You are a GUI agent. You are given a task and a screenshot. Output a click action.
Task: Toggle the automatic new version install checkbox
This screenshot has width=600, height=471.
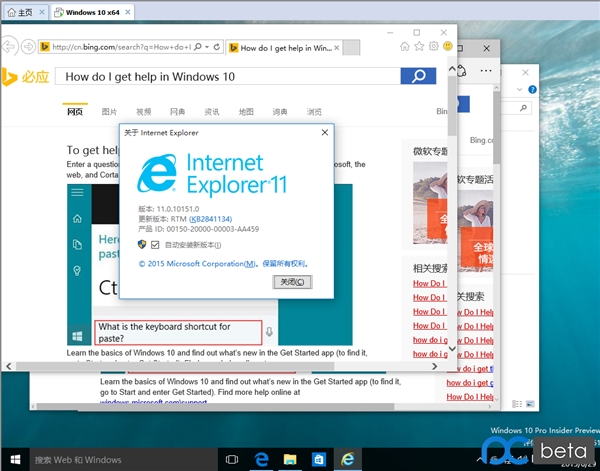[155, 244]
